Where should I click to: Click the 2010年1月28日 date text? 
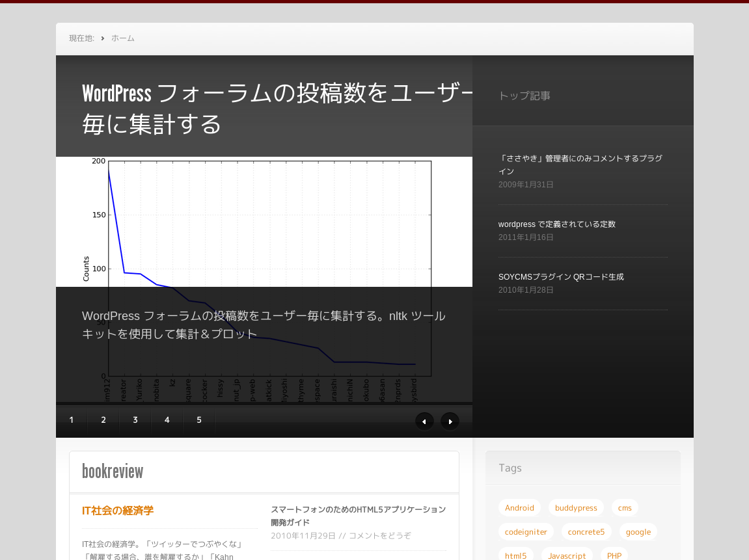[x=526, y=289]
